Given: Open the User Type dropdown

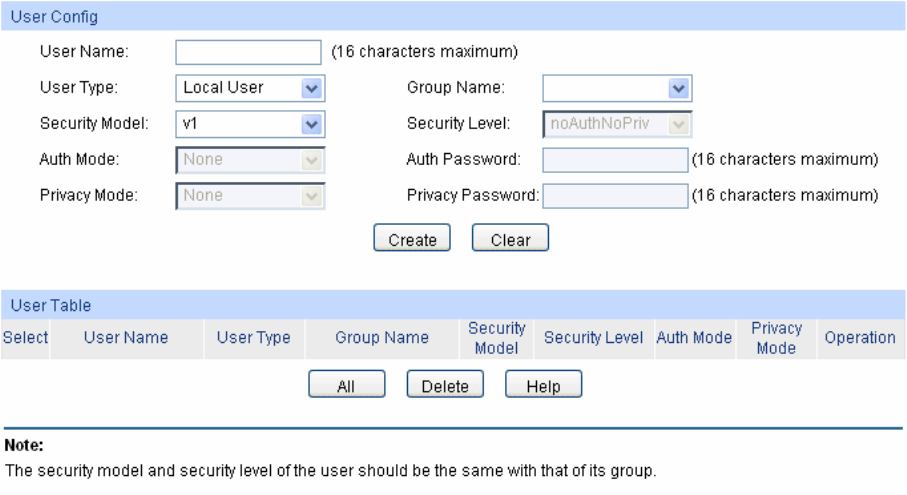Looking at the screenshot, I should point(250,88).
